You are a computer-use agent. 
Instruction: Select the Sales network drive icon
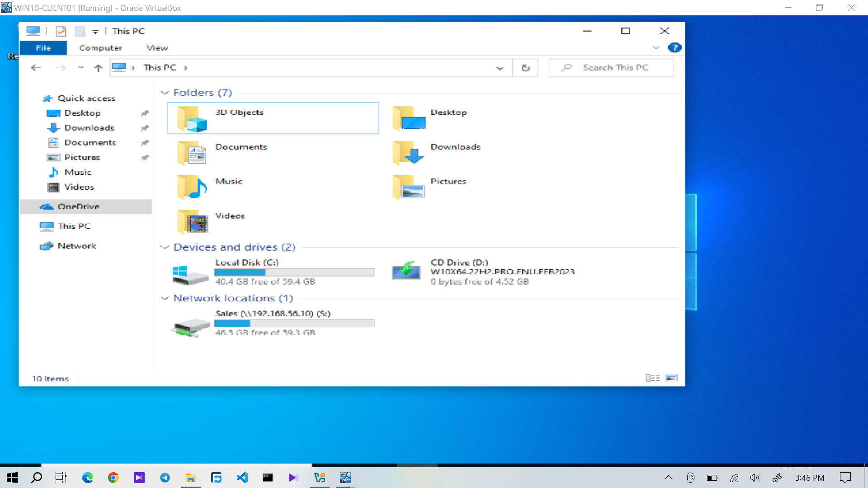click(190, 327)
